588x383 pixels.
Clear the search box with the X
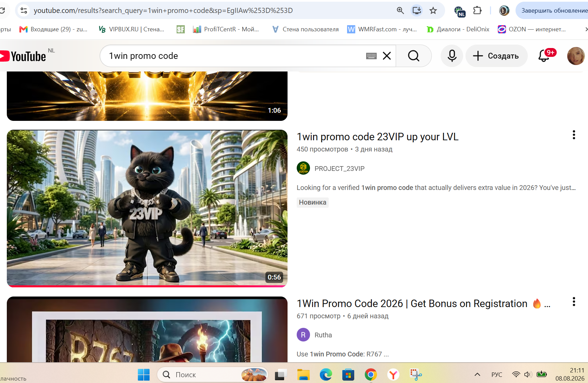click(387, 56)
